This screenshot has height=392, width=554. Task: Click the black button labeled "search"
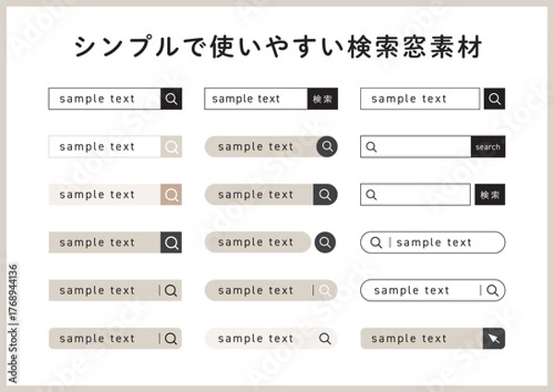[488, 147]
